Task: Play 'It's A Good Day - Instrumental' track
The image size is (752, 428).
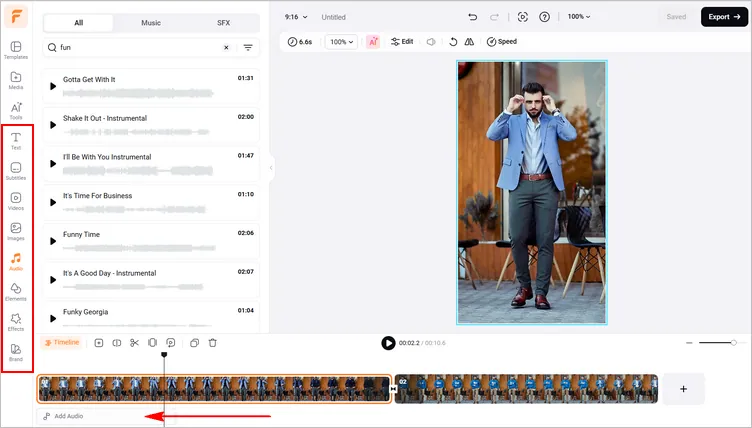Action: point(53,280)
